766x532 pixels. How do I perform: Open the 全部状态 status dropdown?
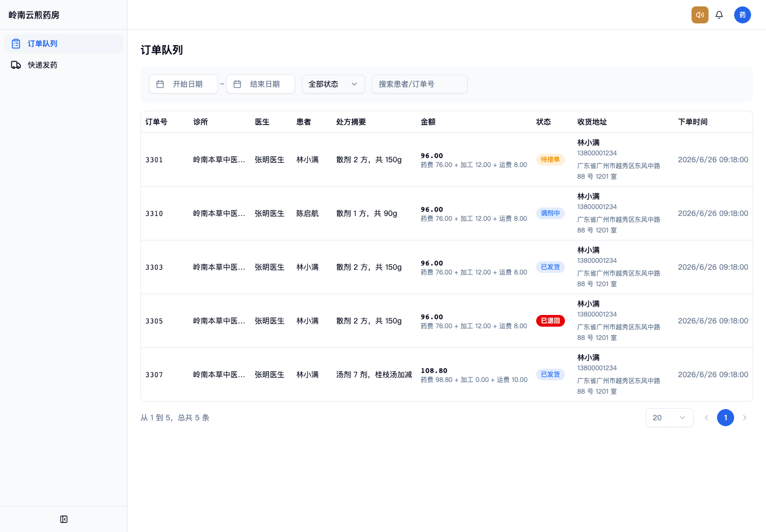tap(334, 84)
